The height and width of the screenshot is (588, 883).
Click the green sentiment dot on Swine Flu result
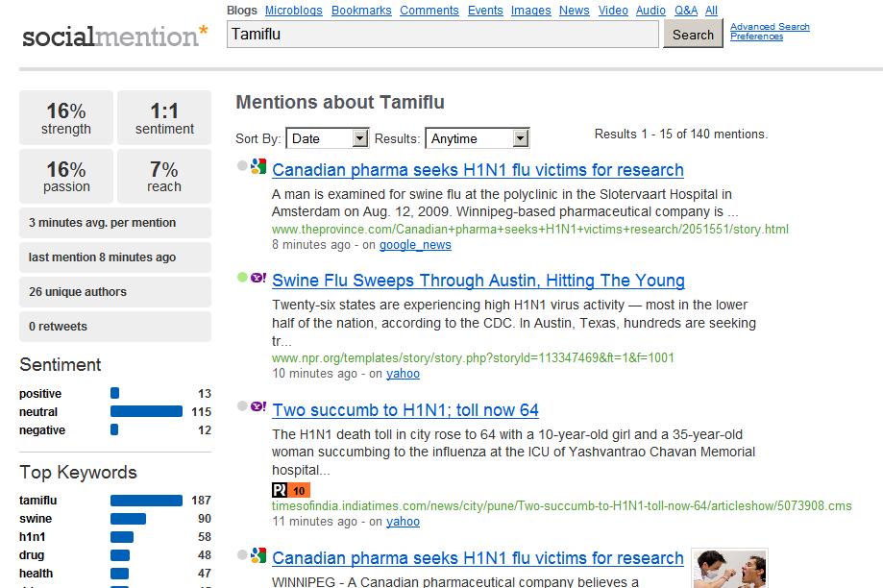[242, 277]
